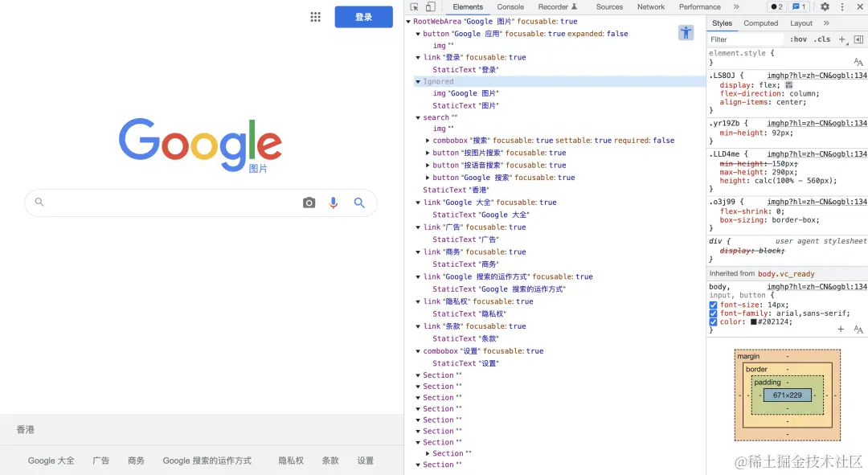Open the 设置 footer menu
The width and height of the screenshot is (868, 475).
click(366, 461)
